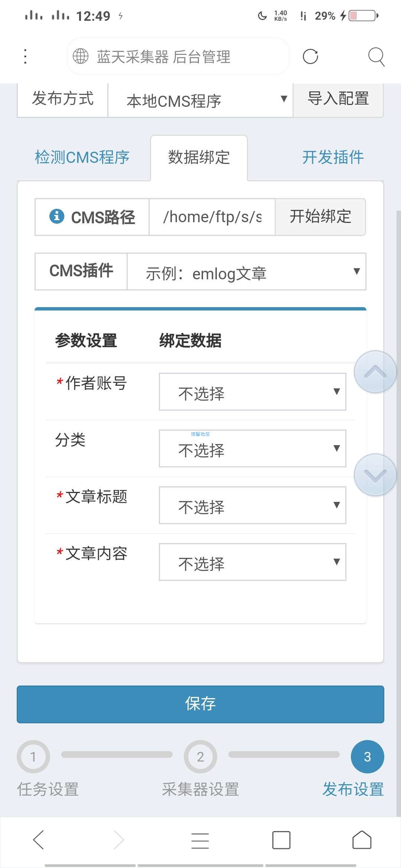Switch to the 检测CMS程序 tab
The width and height of the screenshot is (401, 868).
[x=82, y=157]
